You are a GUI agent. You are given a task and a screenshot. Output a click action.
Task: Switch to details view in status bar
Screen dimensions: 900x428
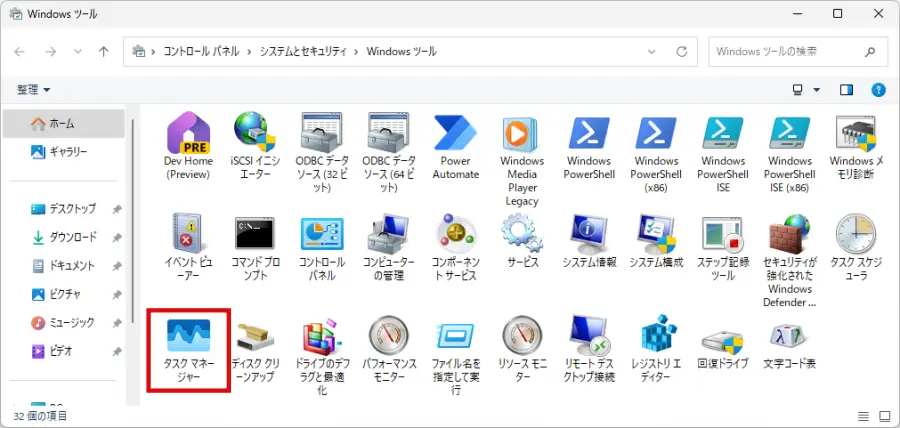(863, 416)
